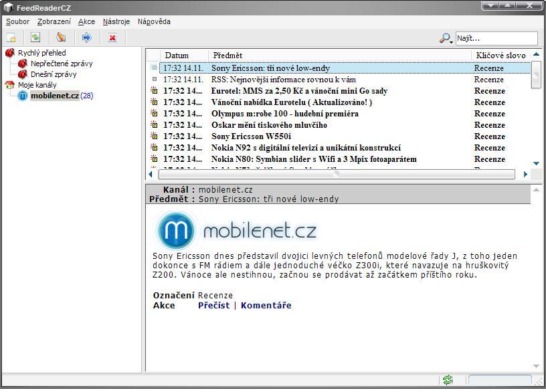
Task: Click the red X delete toolbar icon
Action: pos(112,38)
